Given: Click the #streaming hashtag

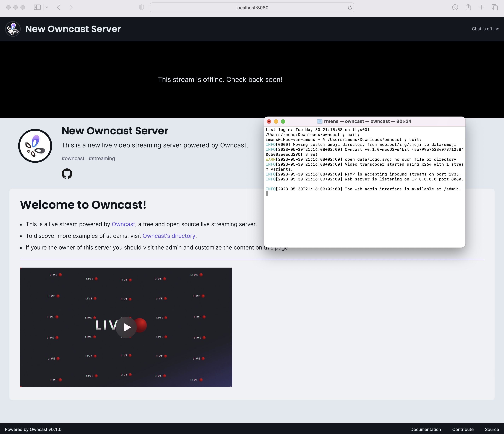Looking at the screenshot, I should click(x=102, y=158).
